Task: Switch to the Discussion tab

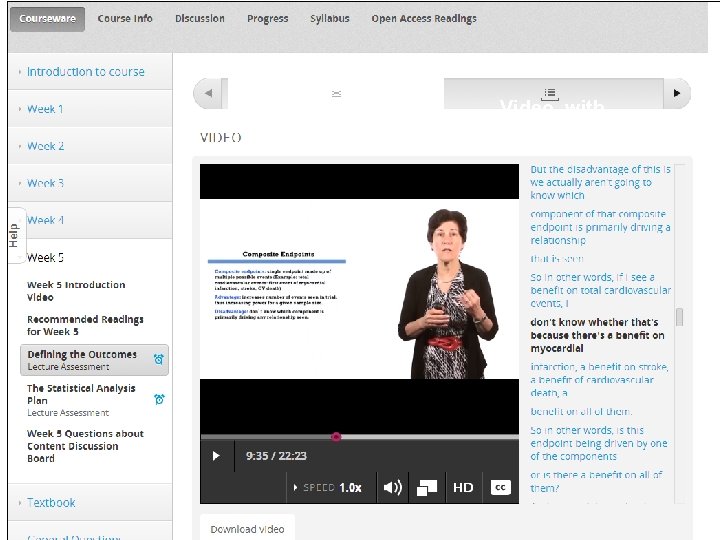Action: 200,19
